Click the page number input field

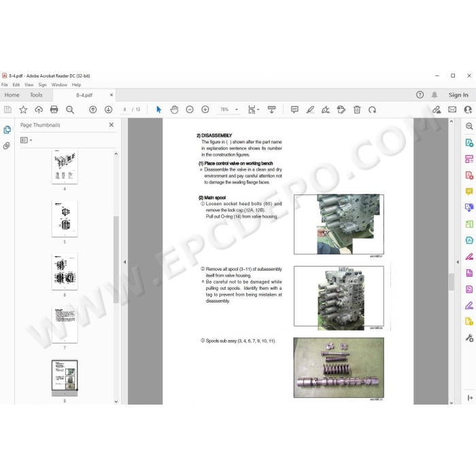124,109
